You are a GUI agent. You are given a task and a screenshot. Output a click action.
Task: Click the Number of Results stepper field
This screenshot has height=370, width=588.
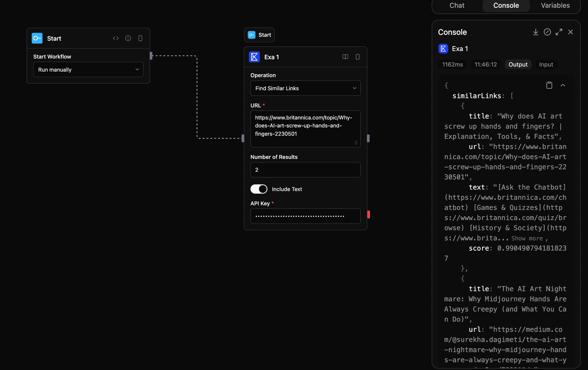[305, 170]
